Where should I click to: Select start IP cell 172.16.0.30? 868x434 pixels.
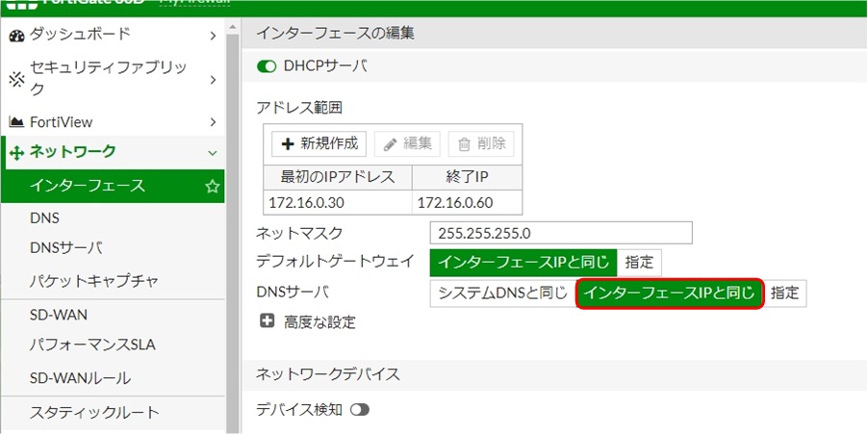338,203
